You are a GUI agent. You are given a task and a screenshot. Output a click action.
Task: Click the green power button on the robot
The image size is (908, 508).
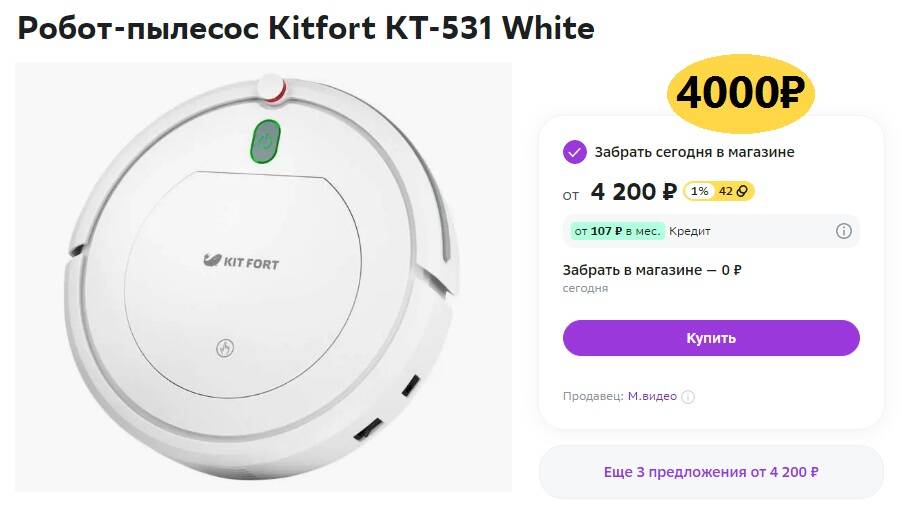[265, 141]
